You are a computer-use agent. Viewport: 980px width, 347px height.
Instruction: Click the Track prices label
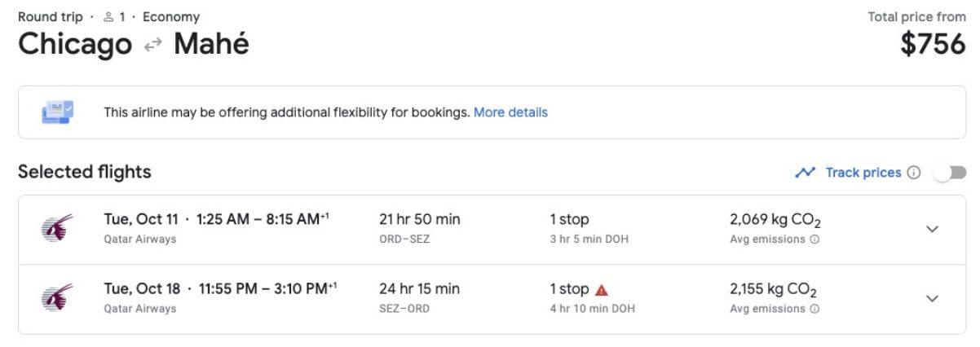point(863,173)
